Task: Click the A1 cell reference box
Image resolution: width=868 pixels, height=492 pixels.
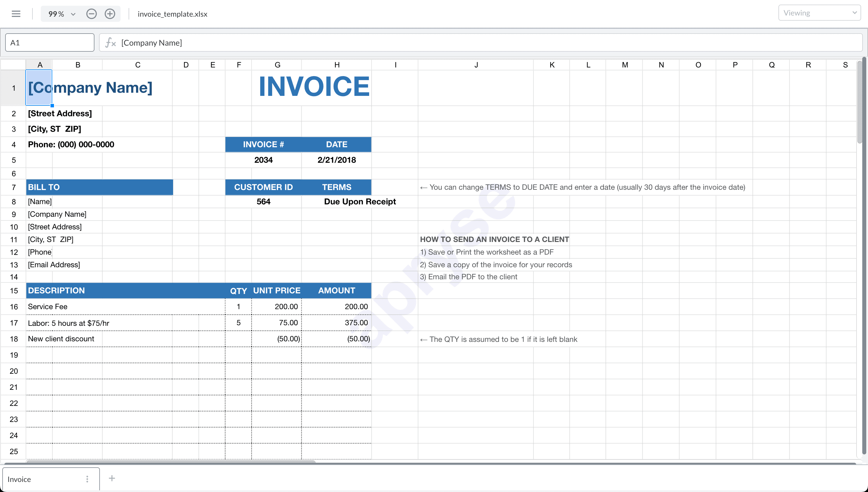Action: [x=49, y=42]
